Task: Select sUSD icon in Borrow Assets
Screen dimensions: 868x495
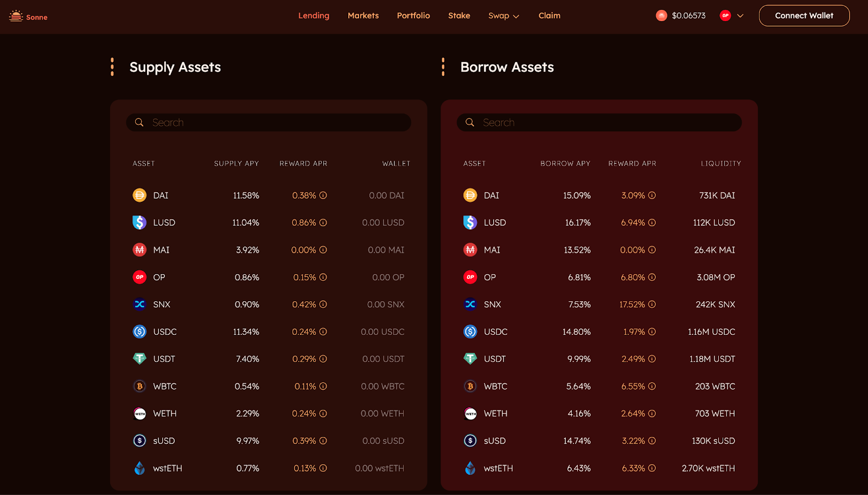Action: (470, 441)
